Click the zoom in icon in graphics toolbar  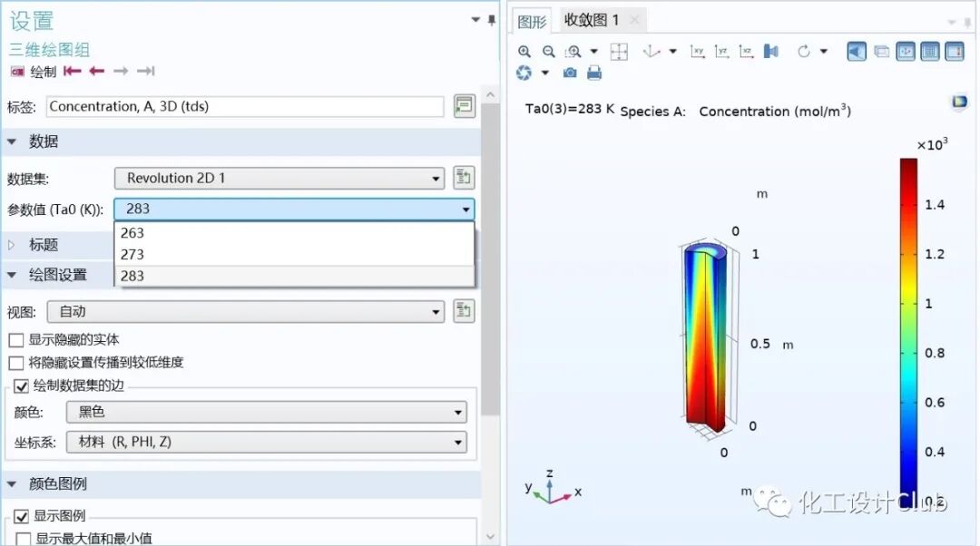pyautogui.click(x=524, y=51)
